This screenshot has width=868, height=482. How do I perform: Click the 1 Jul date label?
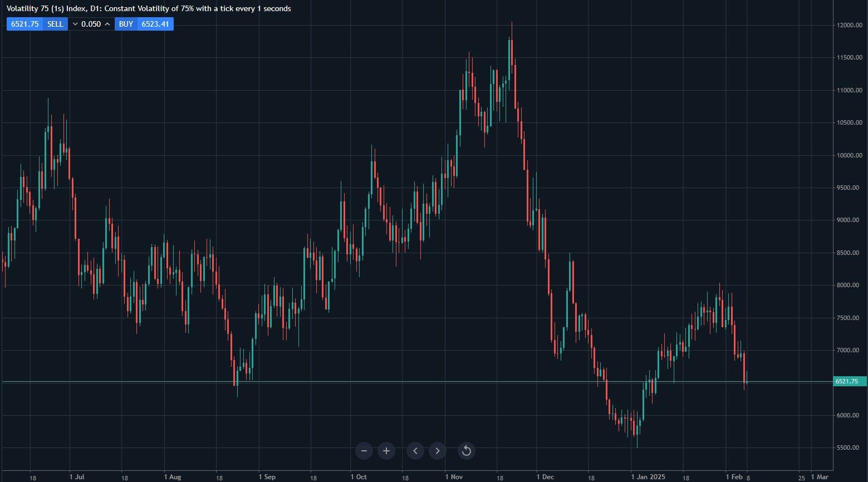(x=77, y=477)
